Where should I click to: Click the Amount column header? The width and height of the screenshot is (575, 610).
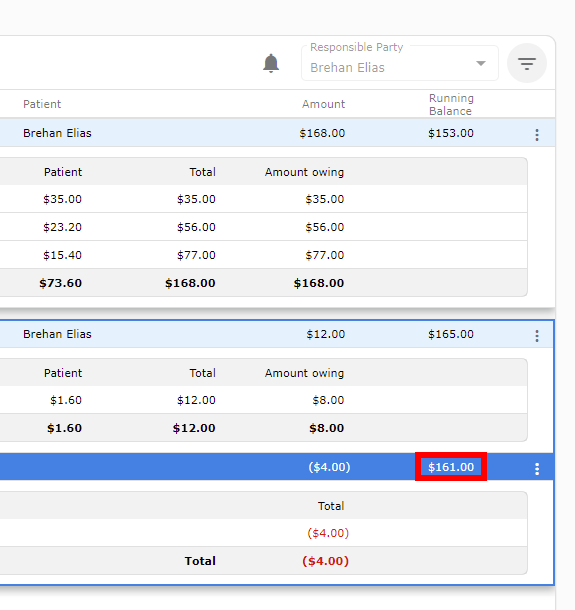[x=323, y=104]
